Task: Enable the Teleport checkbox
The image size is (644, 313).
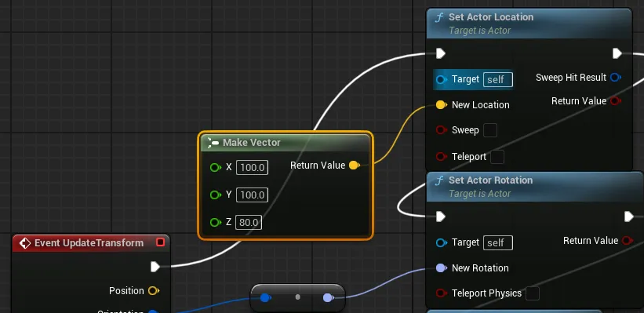Action: pos(497,157)
